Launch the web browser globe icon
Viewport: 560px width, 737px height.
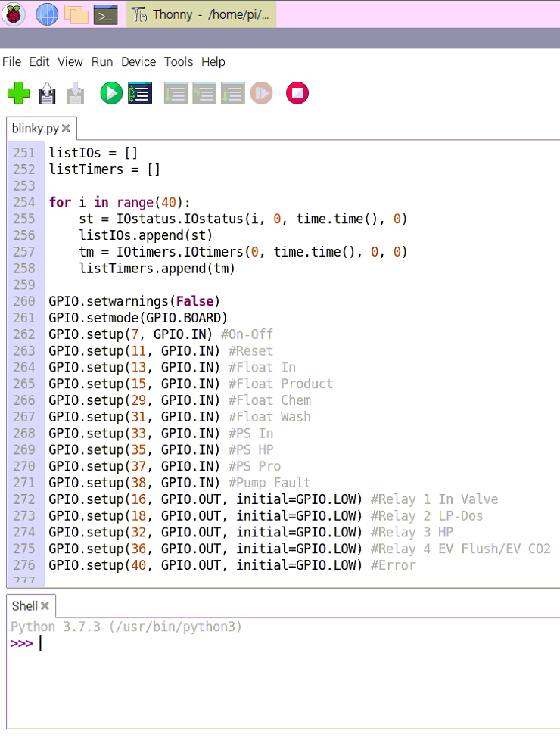click(x=47, y=14)
